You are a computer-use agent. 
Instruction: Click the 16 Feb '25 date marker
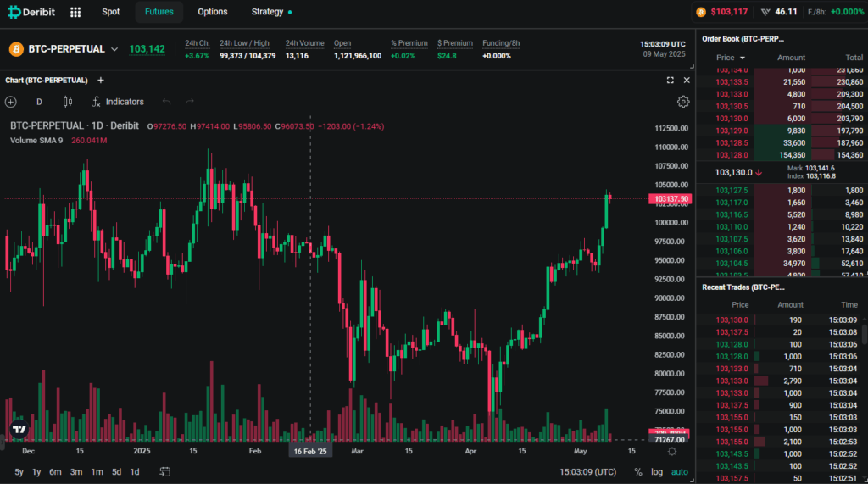310,451
